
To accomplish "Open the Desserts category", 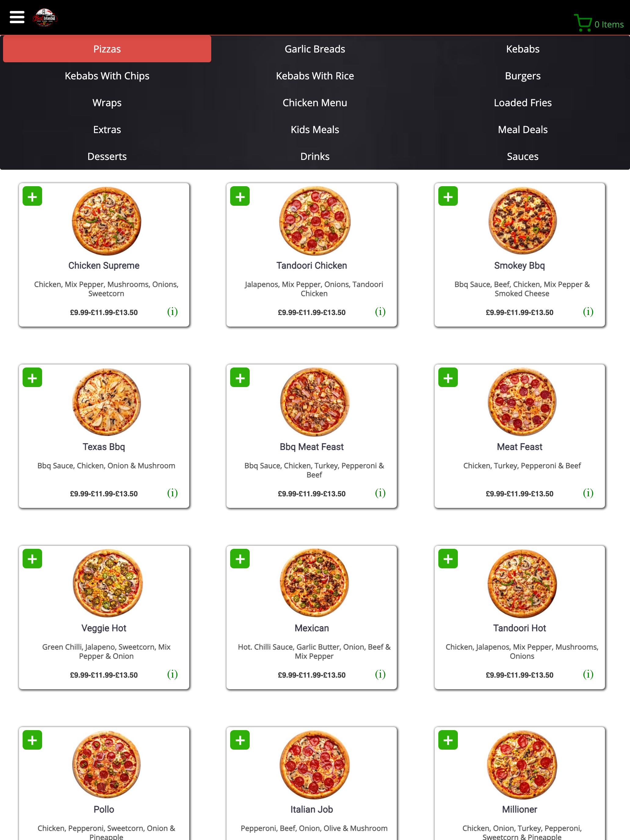I will coord(107,157).
